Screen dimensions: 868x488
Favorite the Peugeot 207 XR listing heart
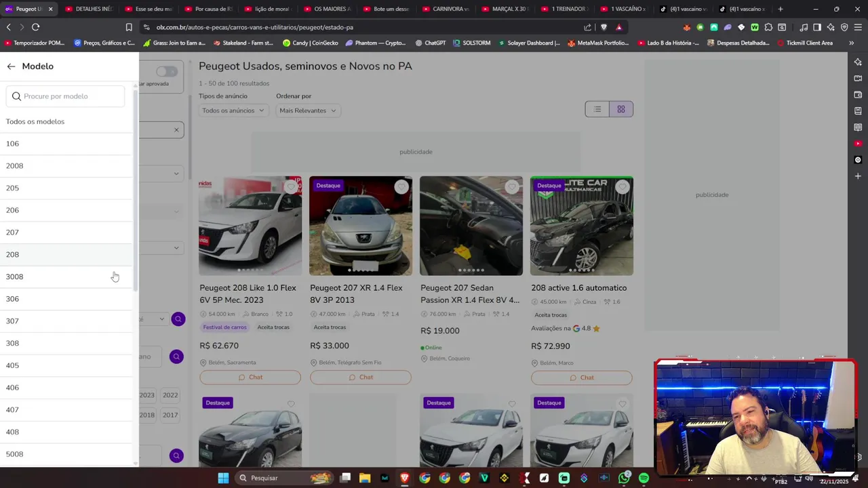[401, 187]
